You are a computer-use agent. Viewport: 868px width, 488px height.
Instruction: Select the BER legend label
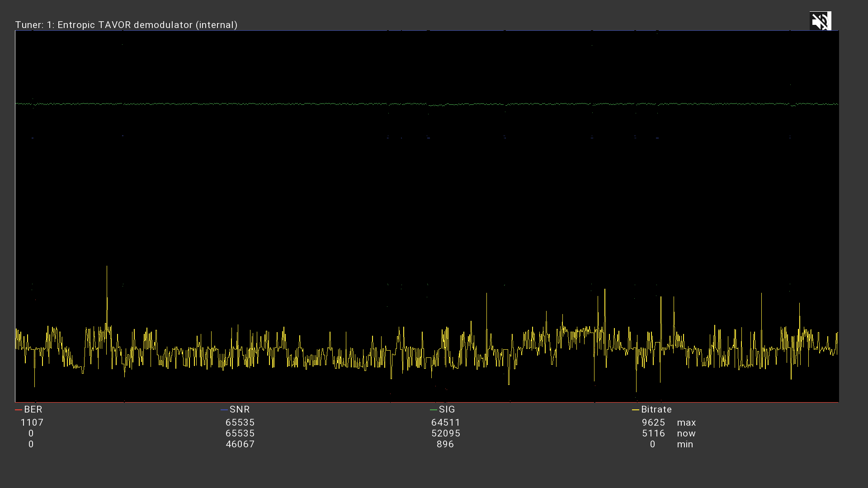tap(33, 409)
